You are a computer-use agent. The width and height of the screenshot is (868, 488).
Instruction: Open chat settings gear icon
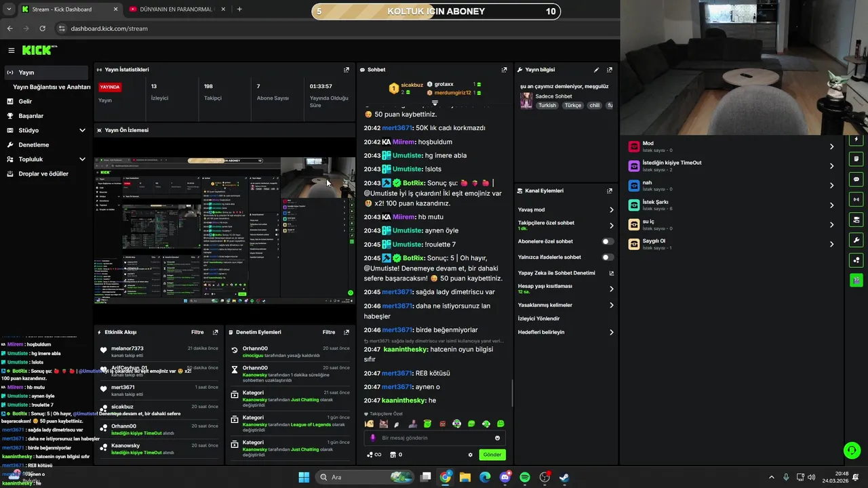coord(470,455)
